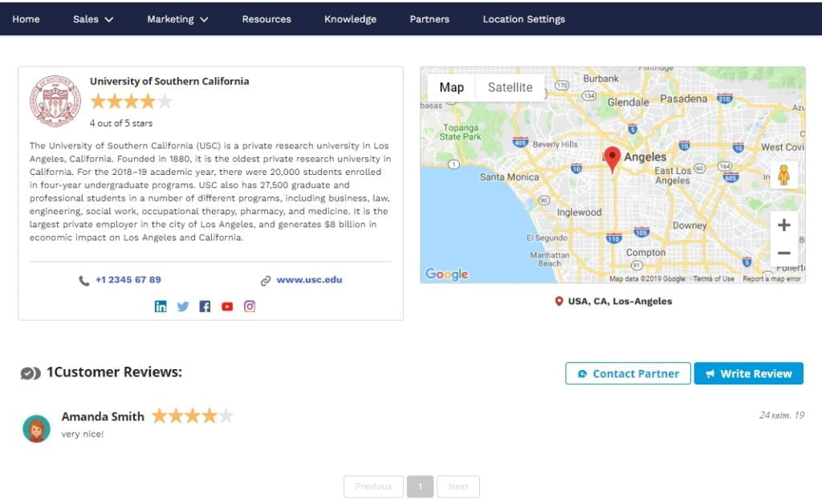The width and height of the screenshot is (822, 504).
Task: Click Amanda Smith's avatar picture
Action: click(37, 429)
